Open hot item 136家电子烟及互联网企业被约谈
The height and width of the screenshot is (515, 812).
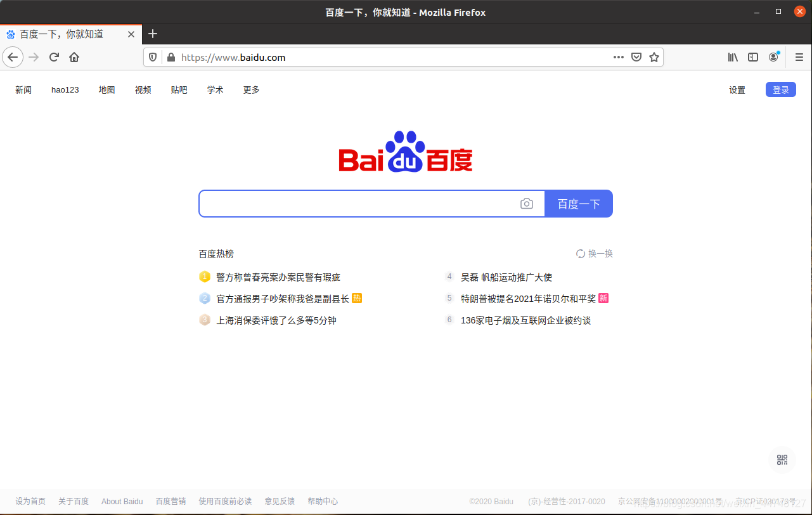[x=525, y=320]
